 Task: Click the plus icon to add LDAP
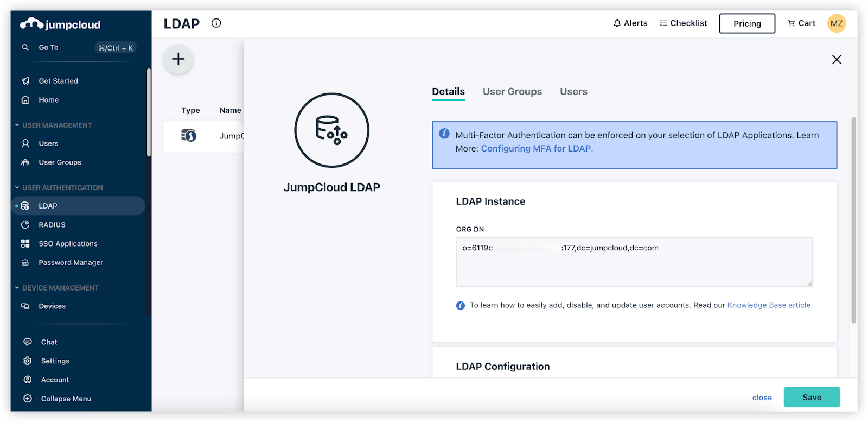178,59
